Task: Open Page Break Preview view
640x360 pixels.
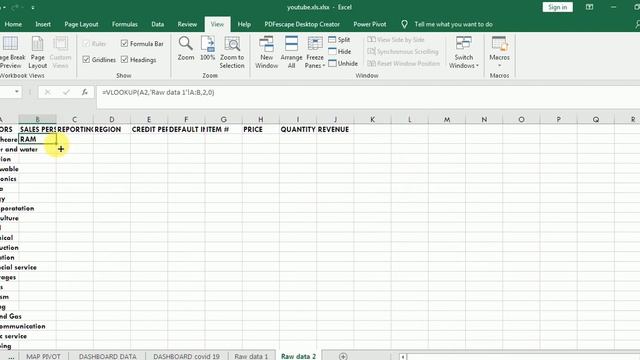Action: (x=12, y=52)
